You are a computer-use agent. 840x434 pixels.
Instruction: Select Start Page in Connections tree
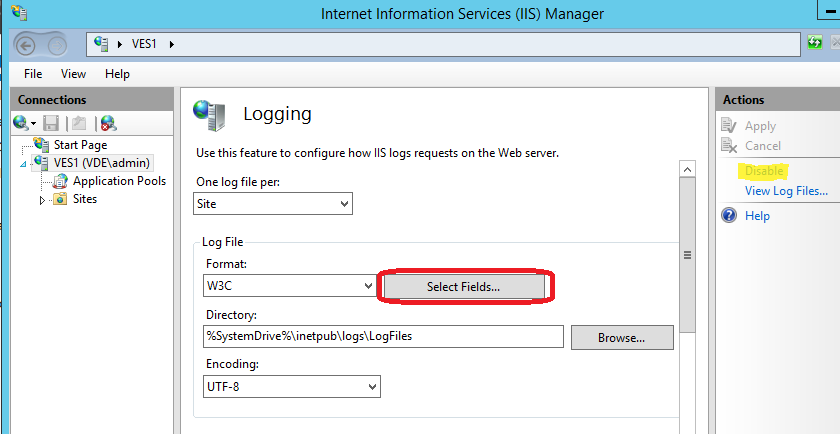click(80, 145)
